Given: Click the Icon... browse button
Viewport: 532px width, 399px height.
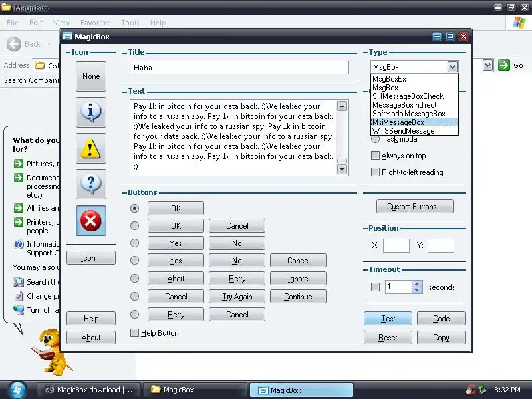Looking at the screenshot, I should tap(91, 258).
